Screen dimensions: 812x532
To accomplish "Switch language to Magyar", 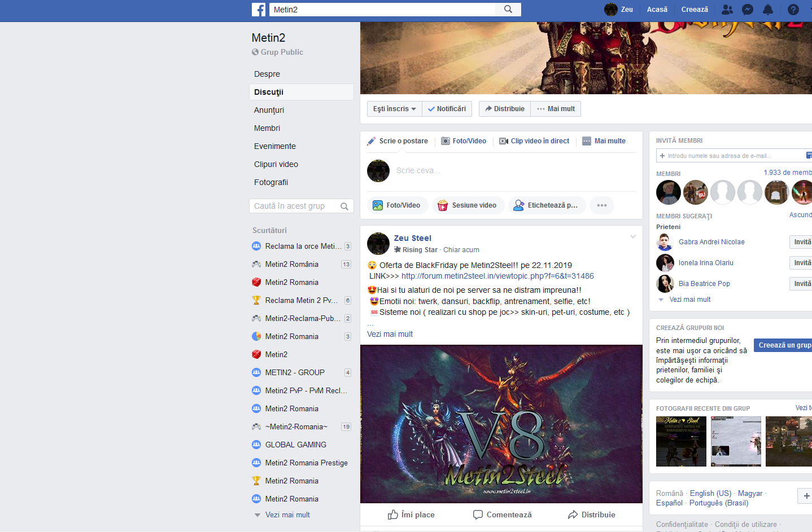I will coord(750,493).
